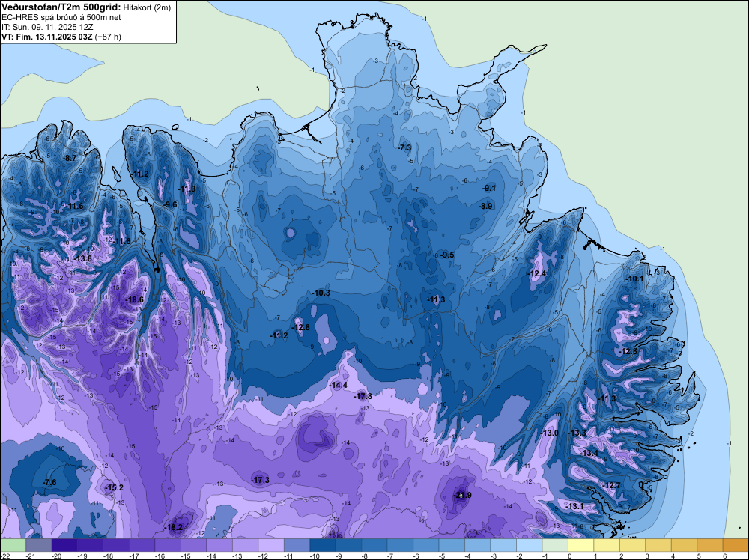The height and width of the screenshot is (560, 749).
Task: Select the -7.3 temperature value
Action: point(404,147)
